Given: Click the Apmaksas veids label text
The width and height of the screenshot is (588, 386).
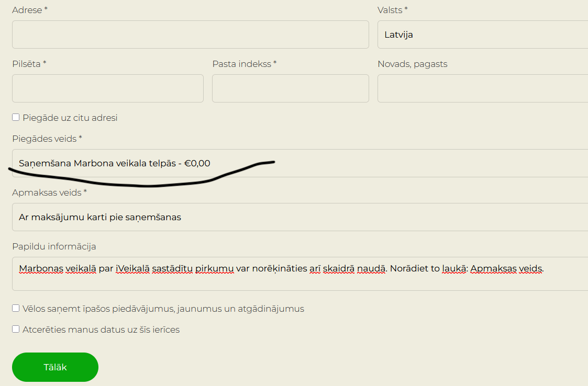Looking at the screenshot, I should tap(50, 192).
